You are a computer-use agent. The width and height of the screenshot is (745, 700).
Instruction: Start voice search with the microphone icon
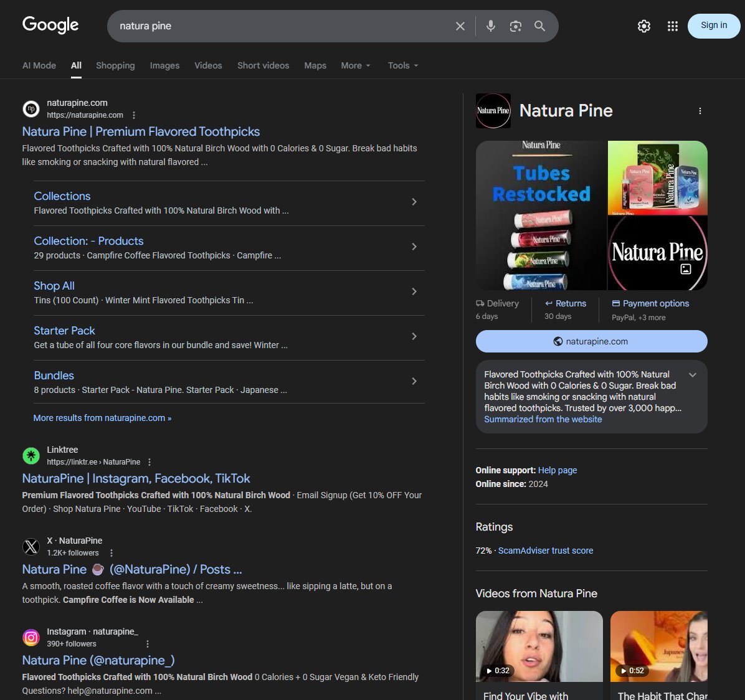(x=491, y=26)
